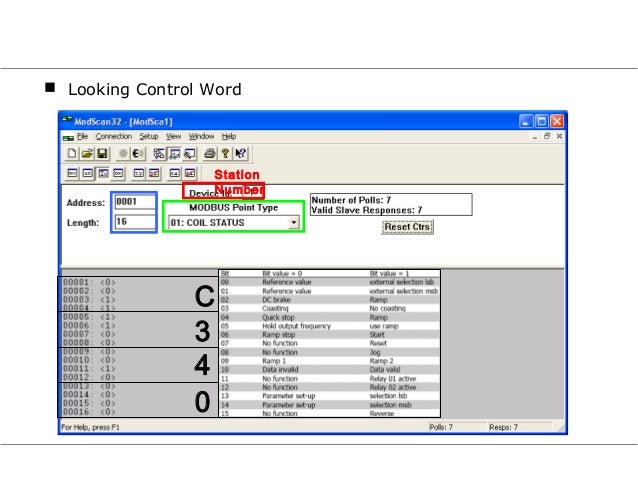This screenshot has height=479, width=638.
Task: Click the Disconnect plug icon
Action: point(138,153)
